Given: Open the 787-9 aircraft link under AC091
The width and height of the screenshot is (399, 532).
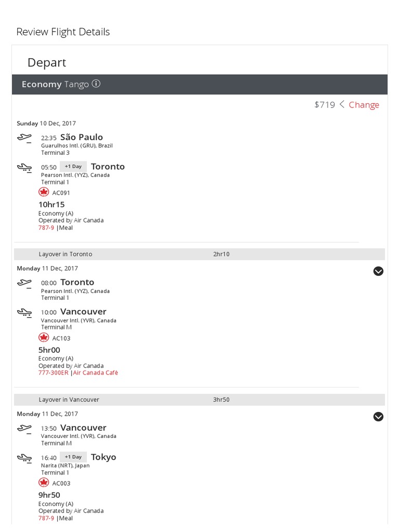Looking at the screenshot, I should pyautogui.click(x=46, y=228).
